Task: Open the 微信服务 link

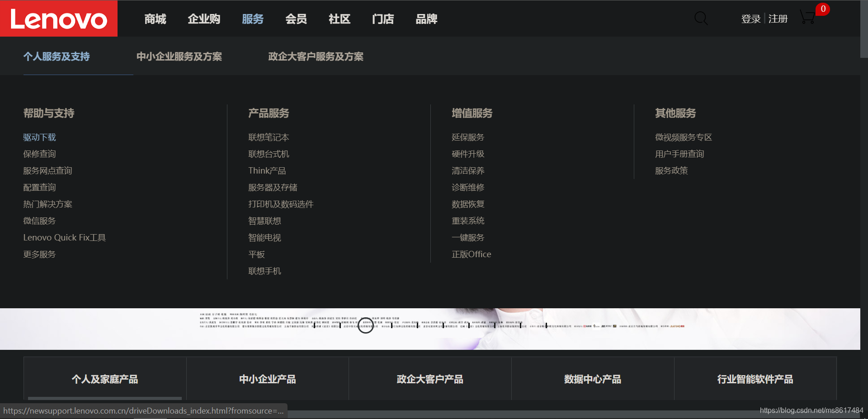Action: 40,221
